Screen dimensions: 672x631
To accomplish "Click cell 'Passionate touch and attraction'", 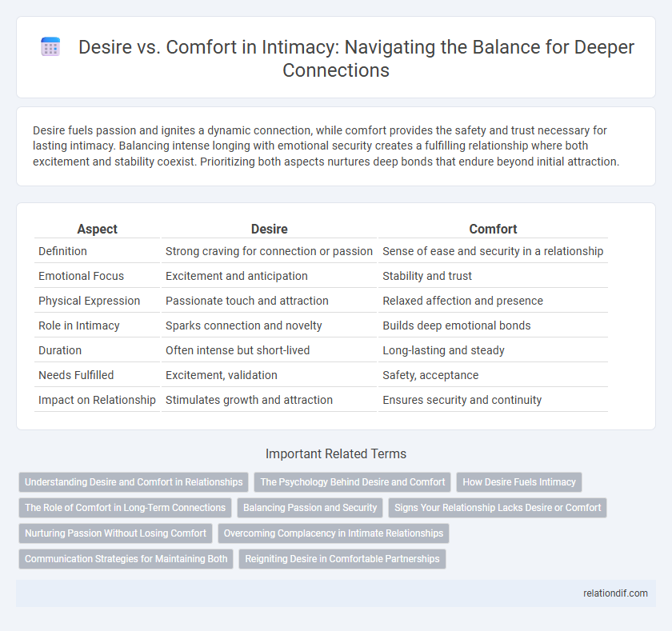I will [x=247, y=301].
